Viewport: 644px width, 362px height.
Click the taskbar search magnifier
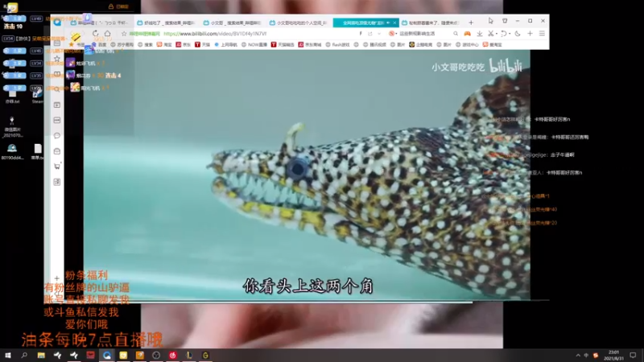point(24,355)
